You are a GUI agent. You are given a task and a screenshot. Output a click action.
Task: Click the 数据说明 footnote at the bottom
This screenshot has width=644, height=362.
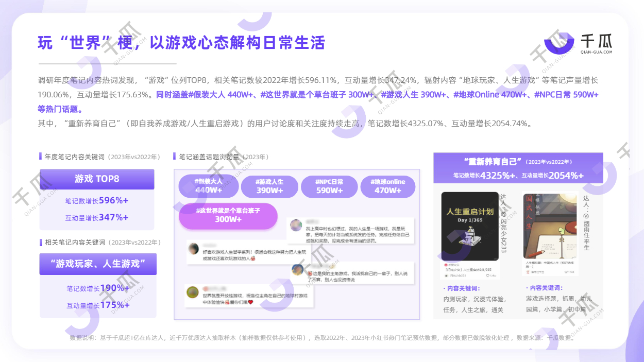[323, 338]
